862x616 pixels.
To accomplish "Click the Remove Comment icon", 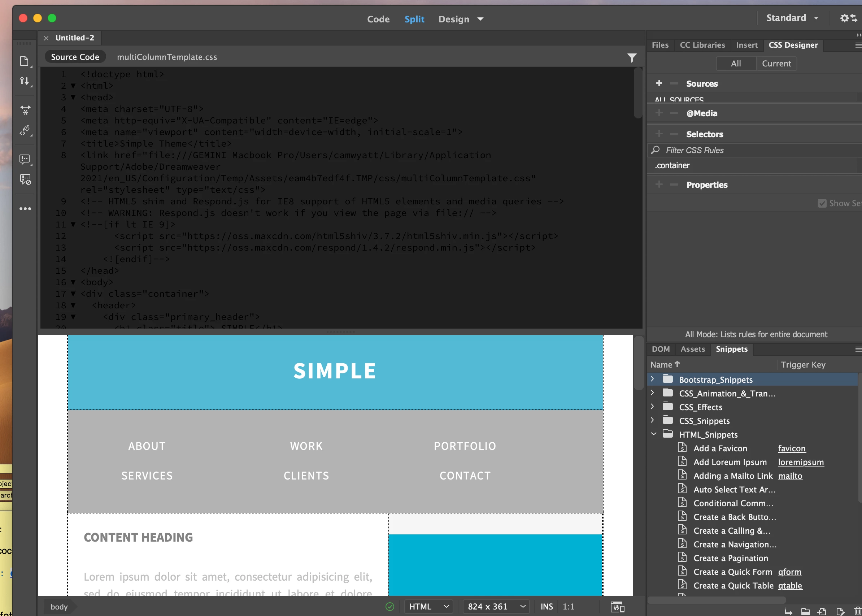I will tap(25, 179).
